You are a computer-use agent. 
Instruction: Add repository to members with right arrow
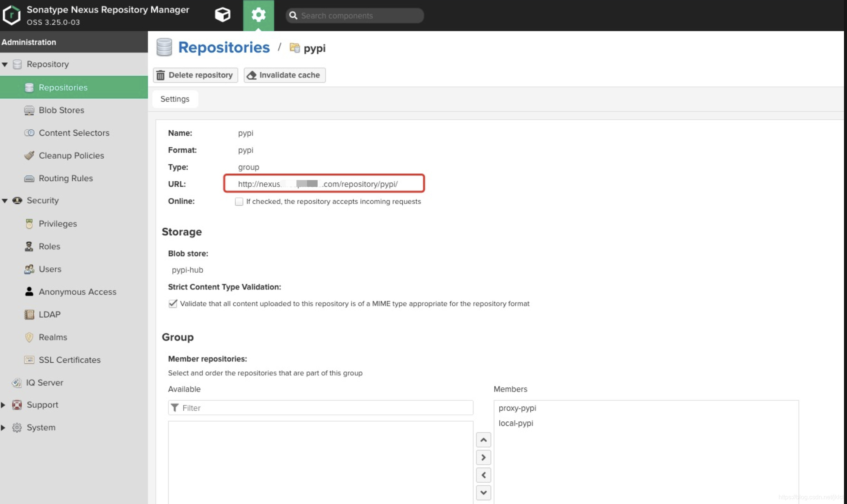pos(483,458)
